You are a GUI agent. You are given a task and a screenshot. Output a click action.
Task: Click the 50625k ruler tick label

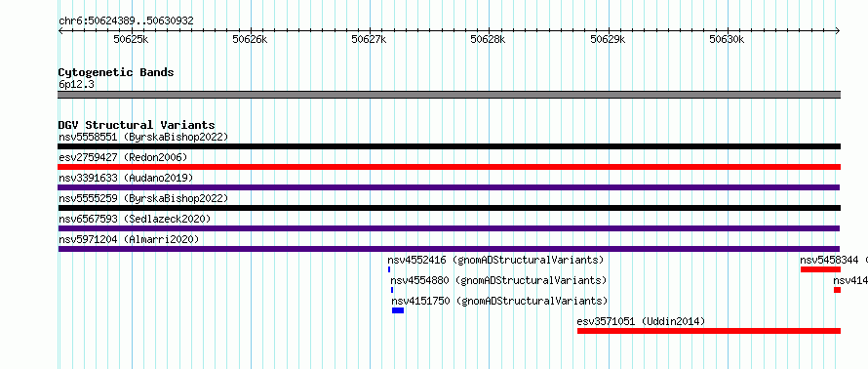131,40
